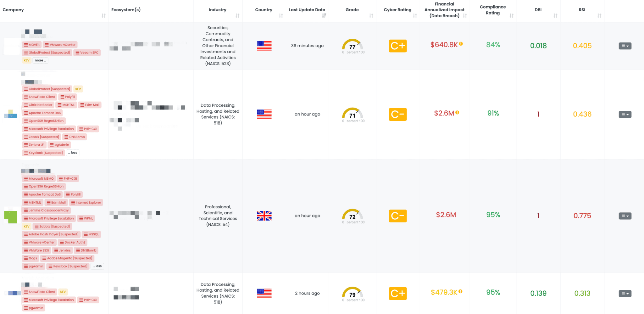This screenshot has height=314, width=644.
Task: Collapse tags after Keycloak in second row
Action: [73, 153]
